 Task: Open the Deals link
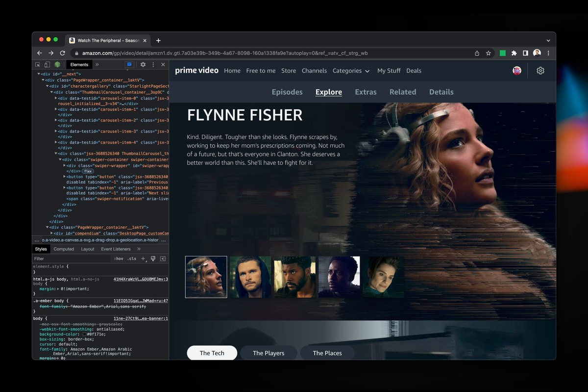pyautogui.click(x=414, y=71)
